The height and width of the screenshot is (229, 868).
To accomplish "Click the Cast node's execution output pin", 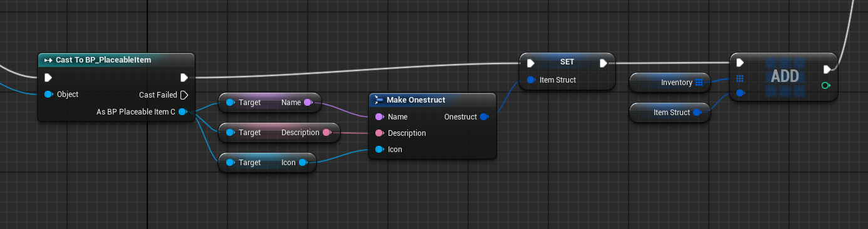I will [x=184, y=78].
